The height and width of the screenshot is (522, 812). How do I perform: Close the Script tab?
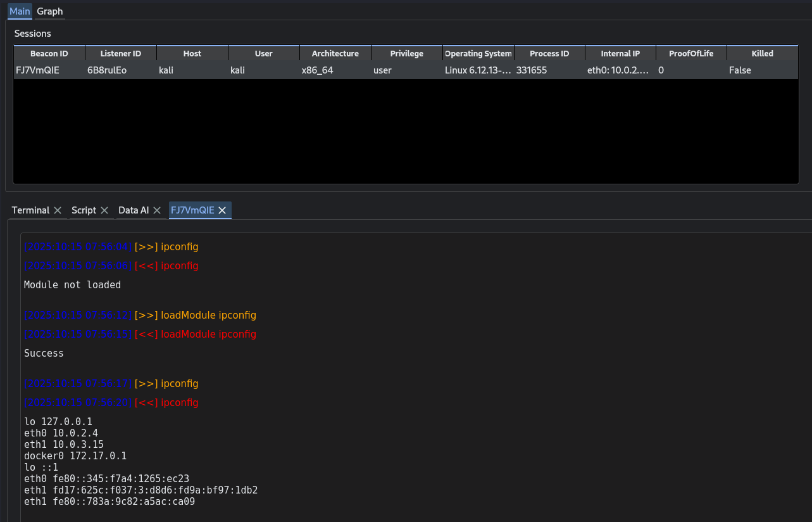click(104, 210)
